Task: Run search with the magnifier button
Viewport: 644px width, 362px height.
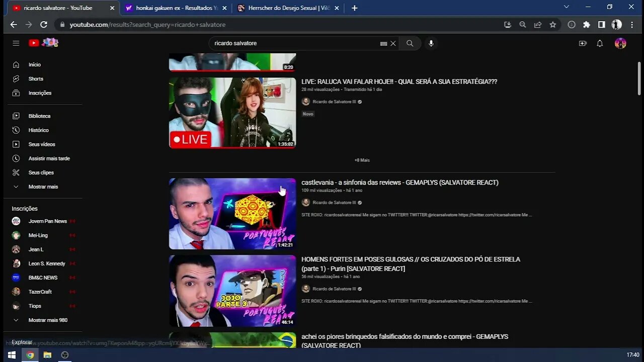Action: pyautogui.click(x=410, y=43)
